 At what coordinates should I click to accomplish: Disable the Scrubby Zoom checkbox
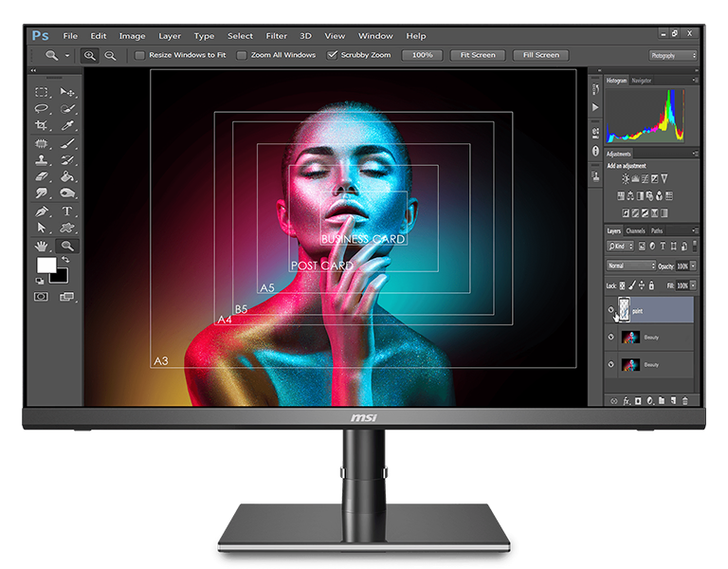point(332,55)
